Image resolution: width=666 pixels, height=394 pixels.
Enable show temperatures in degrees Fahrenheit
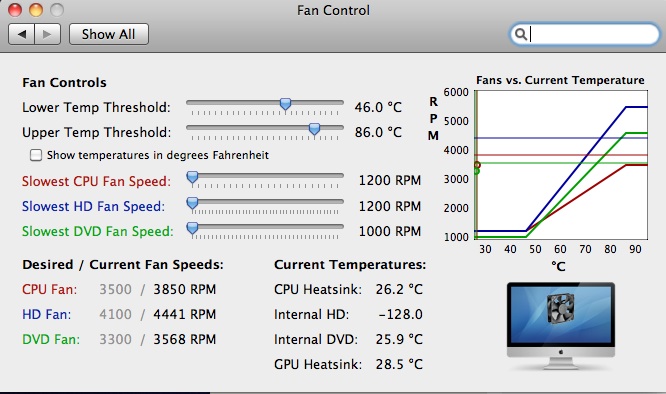pos(36,155)
